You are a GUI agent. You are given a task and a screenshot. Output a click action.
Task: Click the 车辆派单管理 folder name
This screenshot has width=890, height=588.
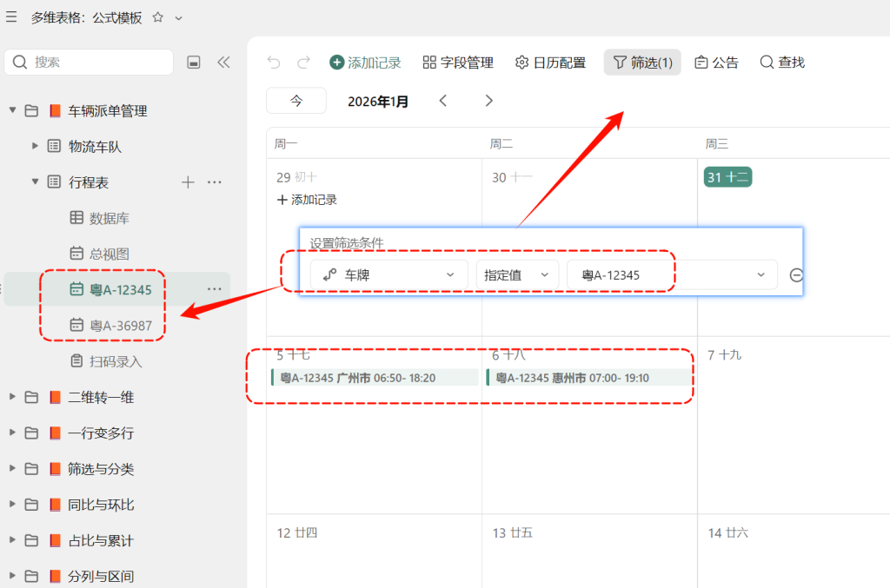pos(108,111)
